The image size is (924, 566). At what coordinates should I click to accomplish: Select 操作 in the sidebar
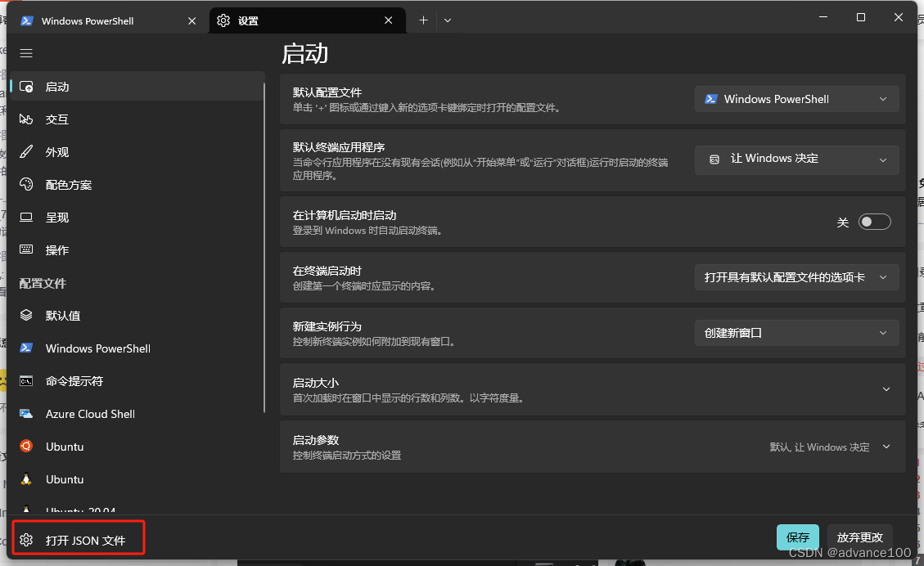[137, 249]
